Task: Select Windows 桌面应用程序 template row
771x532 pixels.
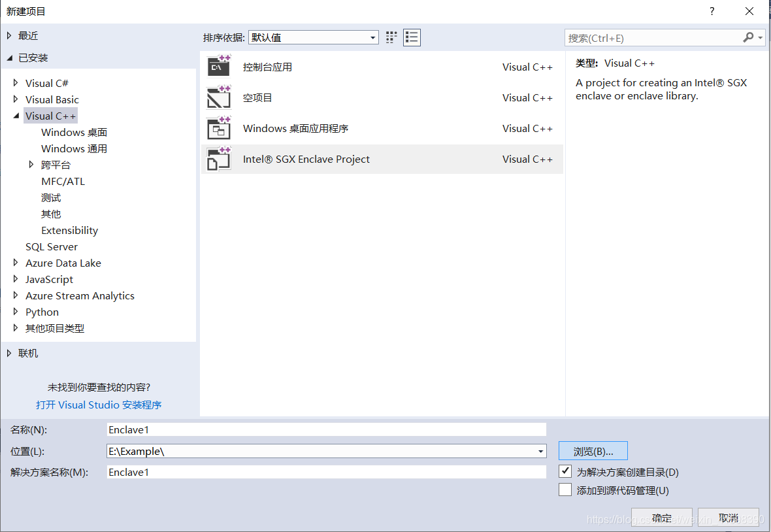Action: 382,128
